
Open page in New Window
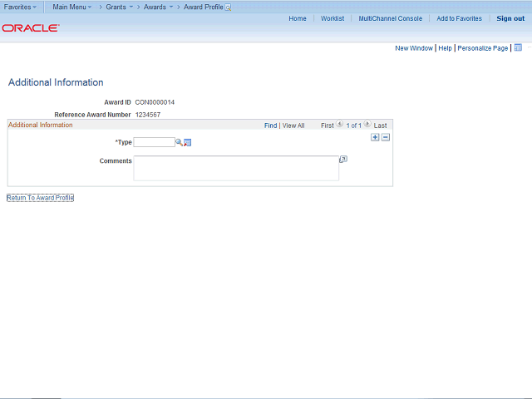(414, 48)
